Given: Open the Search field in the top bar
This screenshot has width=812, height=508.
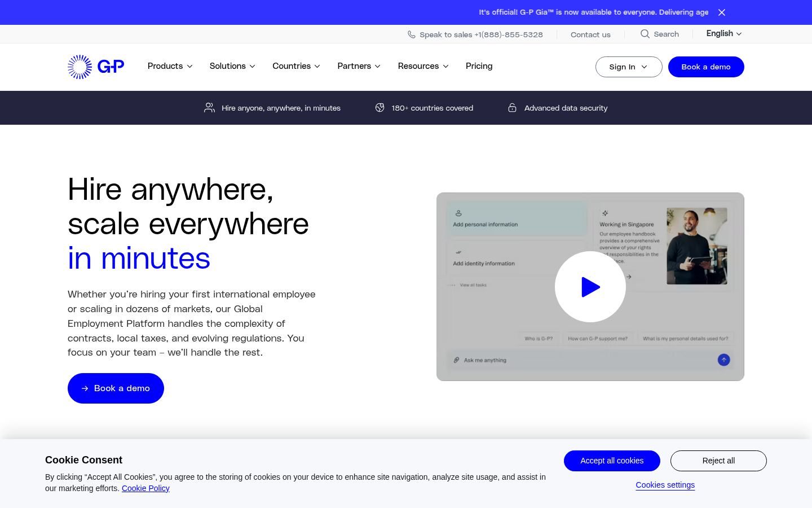Looking at the screenshot, I should click(660, 34).
